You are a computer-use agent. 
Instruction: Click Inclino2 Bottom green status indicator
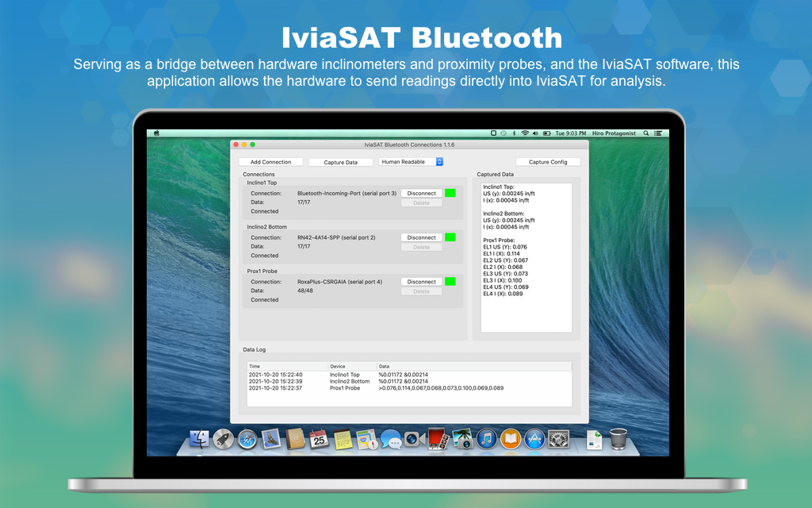450,237
